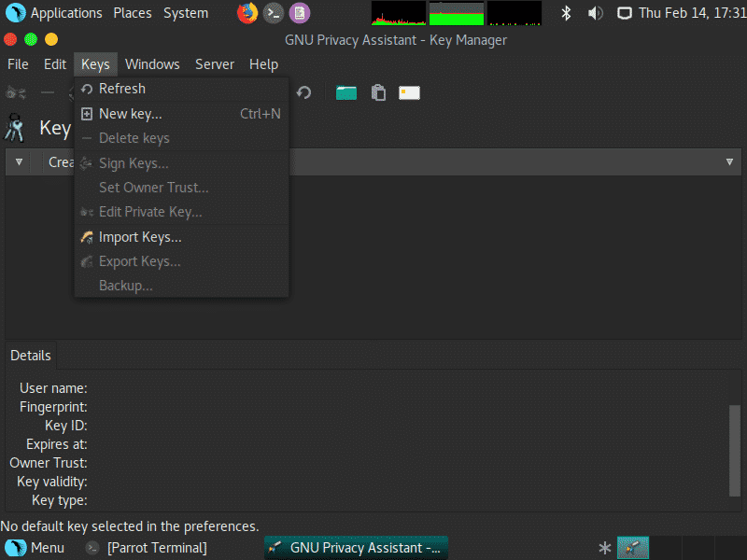Select Import Keys... in the menu

(x=181, y=237)
